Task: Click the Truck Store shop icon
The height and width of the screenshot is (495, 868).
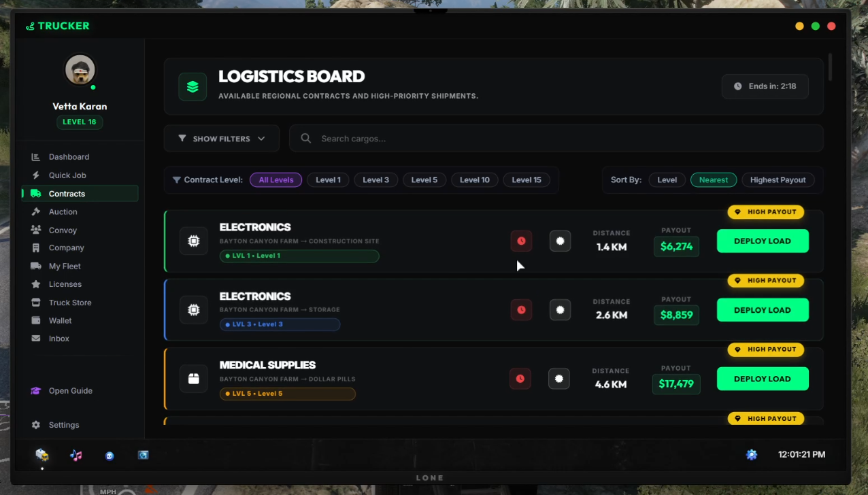Action: click(x=36, y=303)
